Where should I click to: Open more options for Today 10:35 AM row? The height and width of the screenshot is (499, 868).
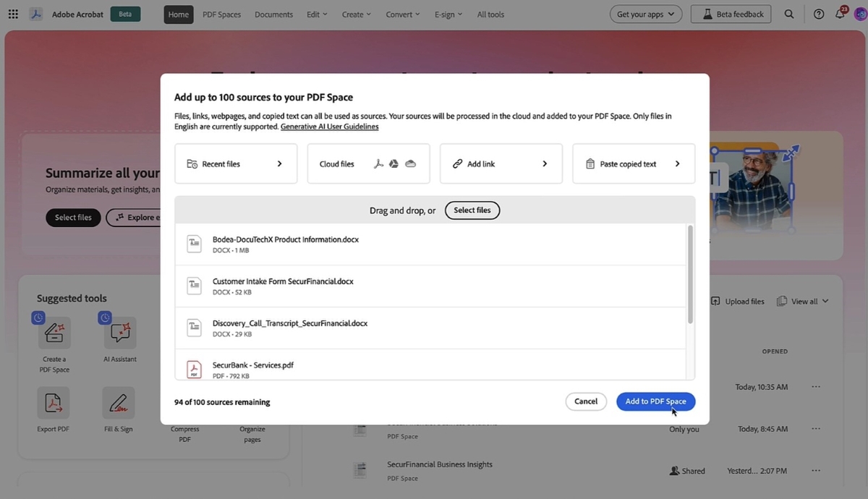tap(816, 387)
